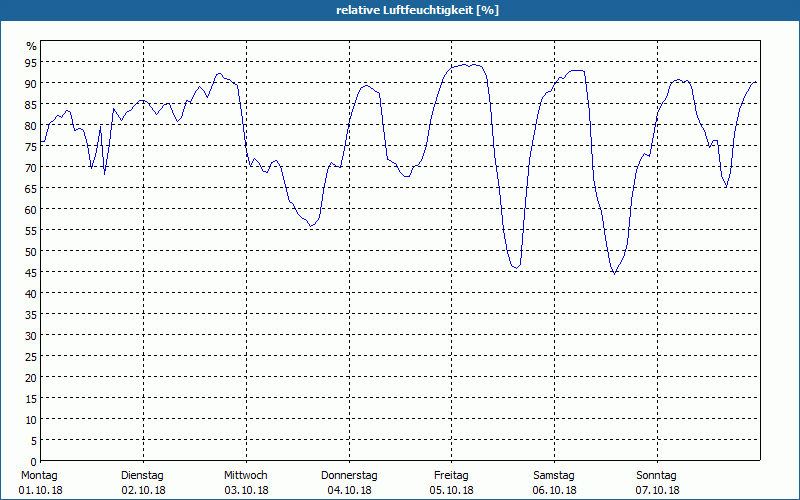
Task: Select the 85 y-axis label
Action: (32, 105)
